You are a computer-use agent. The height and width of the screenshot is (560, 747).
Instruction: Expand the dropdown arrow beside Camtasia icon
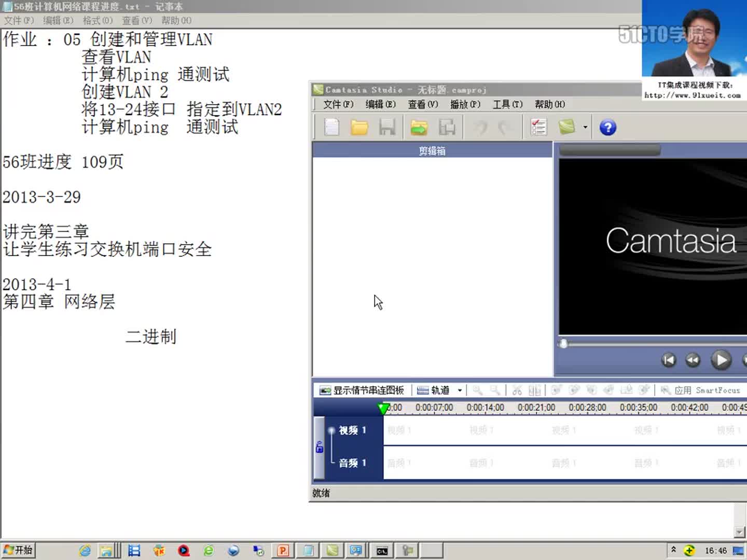click(x=585, y=127)
